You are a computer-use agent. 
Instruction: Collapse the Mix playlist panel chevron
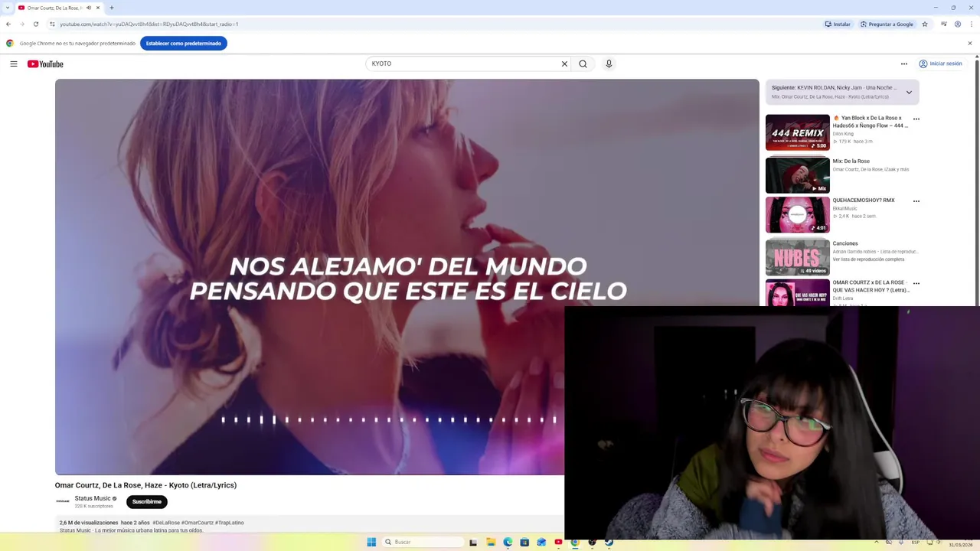[909, 93]
